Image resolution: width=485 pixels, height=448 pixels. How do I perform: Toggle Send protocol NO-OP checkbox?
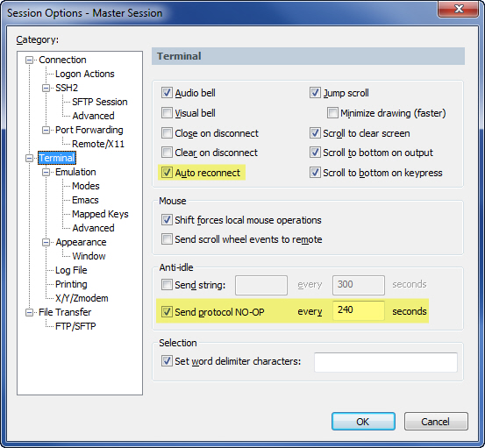point(167,311)
